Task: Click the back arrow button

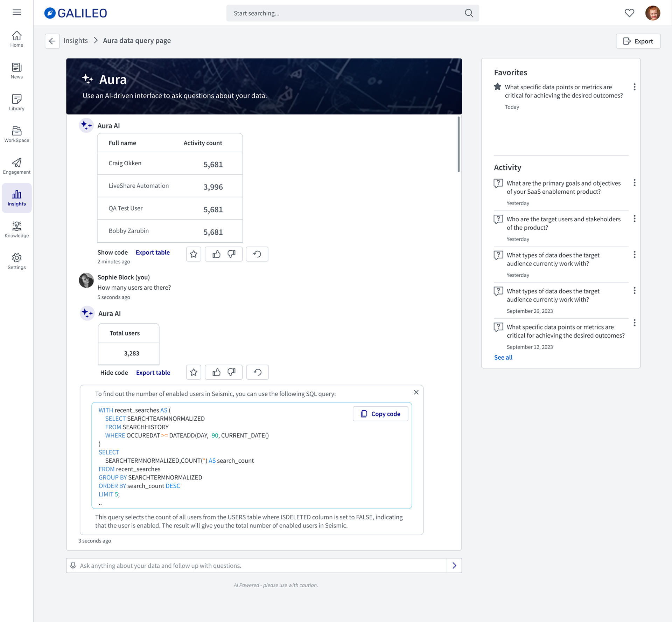Action: click(x=52, y=41)
